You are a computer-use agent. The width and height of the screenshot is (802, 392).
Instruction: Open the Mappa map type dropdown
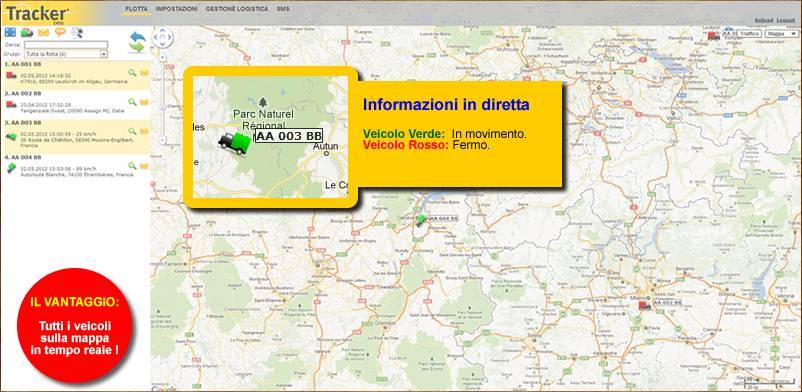[x=781, y=34]
